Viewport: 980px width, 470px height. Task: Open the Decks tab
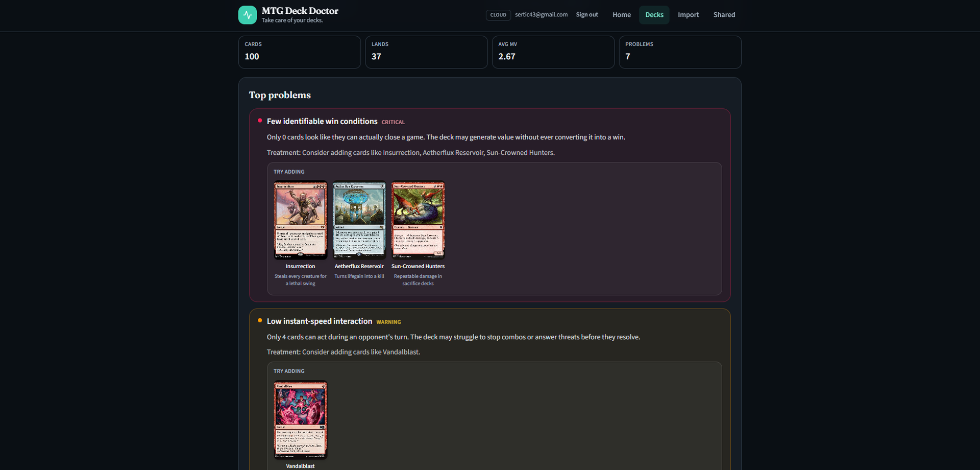pyautogui.click(x=654, y=15)
